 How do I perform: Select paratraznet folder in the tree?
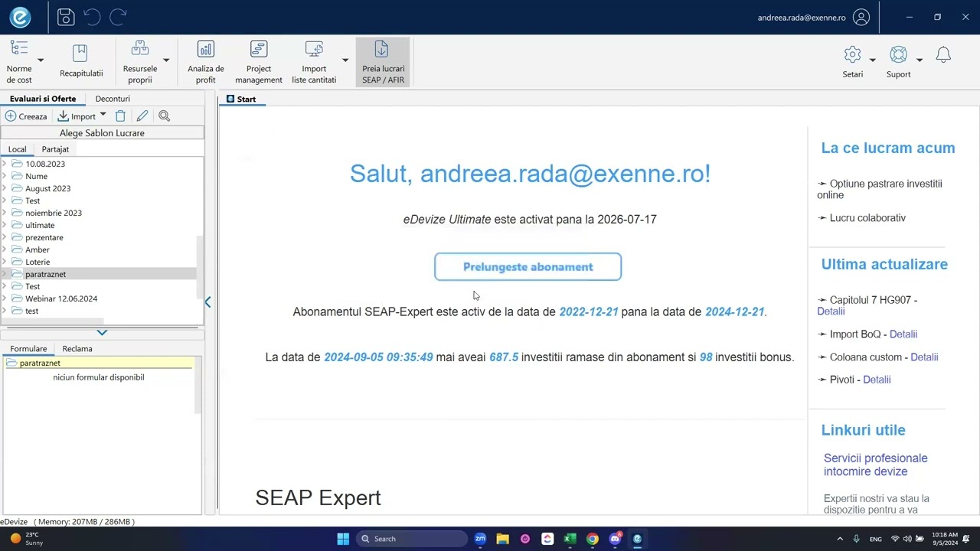45,274
